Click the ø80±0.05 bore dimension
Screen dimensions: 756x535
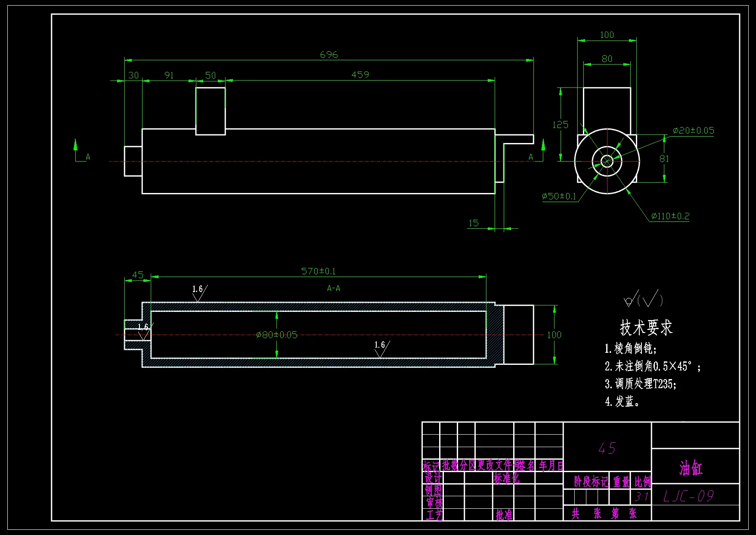[x=277, y=335]
